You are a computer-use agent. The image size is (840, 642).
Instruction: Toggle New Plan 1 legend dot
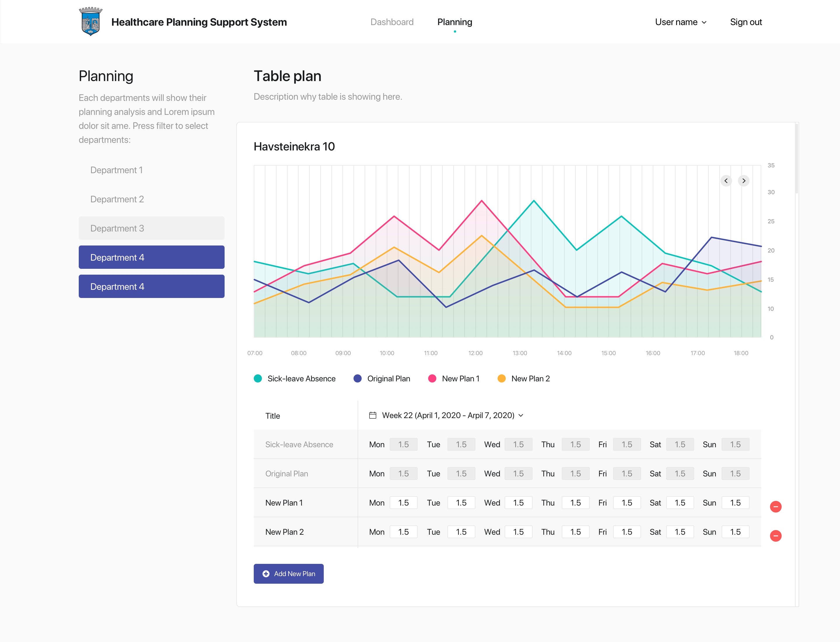tap(432, 378)
